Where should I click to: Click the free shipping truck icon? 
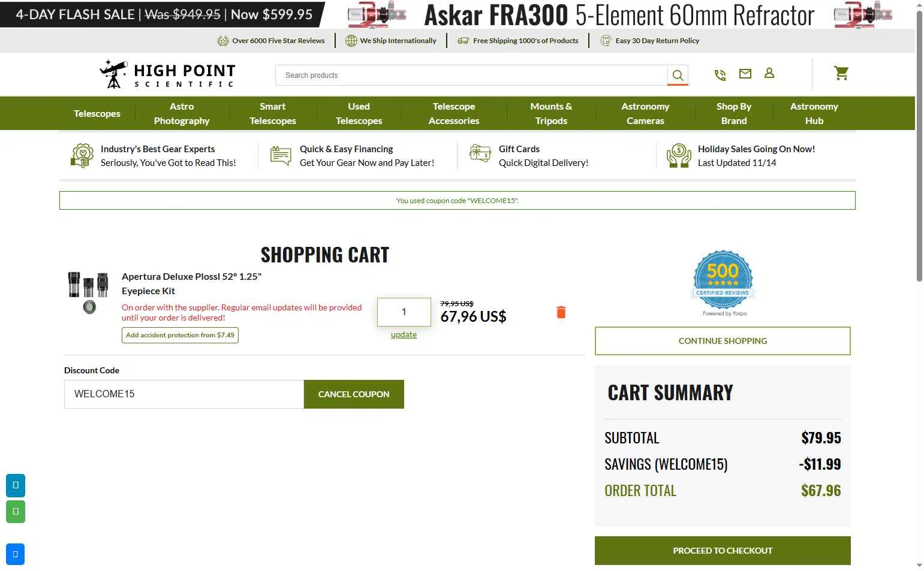(x=463, y=41)
